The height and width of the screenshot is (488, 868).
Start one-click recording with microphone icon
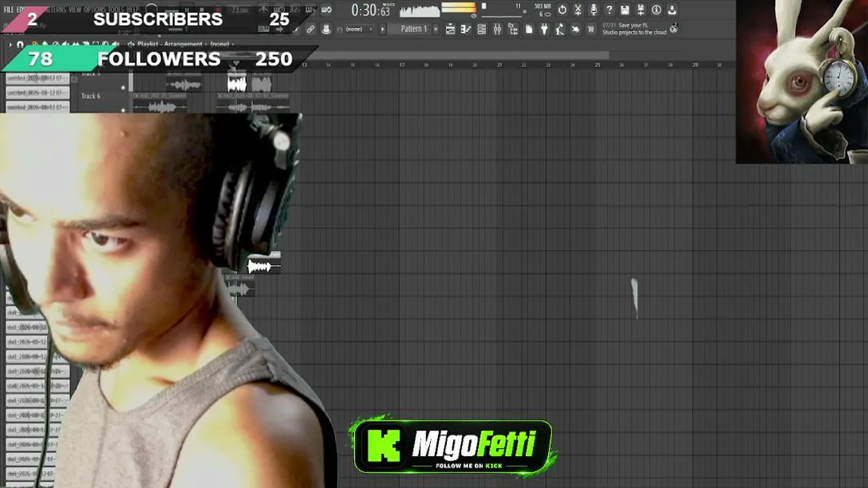[x=593, y=9]
